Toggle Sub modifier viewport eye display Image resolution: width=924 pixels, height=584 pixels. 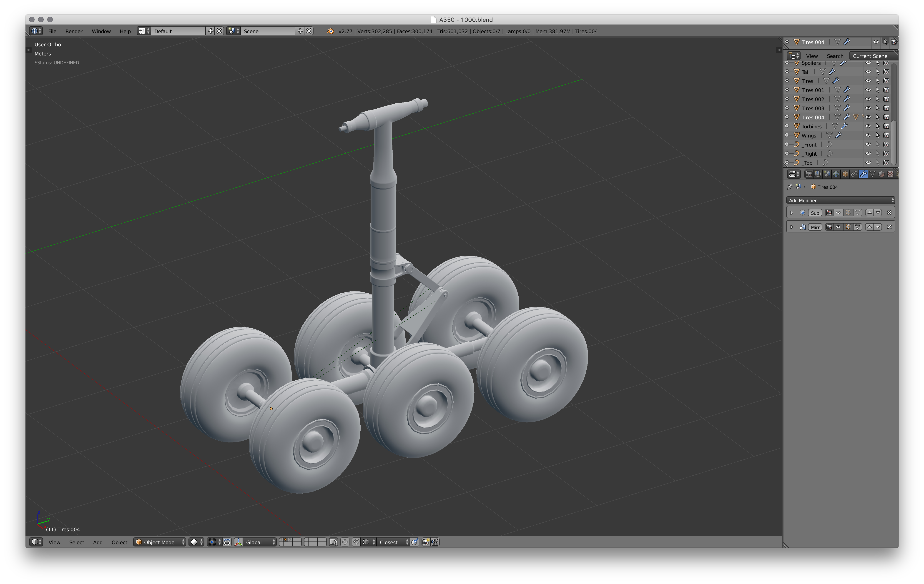click(839, 213)
